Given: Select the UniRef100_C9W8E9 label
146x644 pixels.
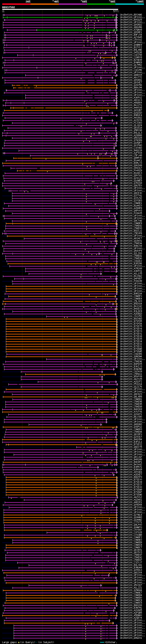Looking at the screenshot, I should 131,223.
